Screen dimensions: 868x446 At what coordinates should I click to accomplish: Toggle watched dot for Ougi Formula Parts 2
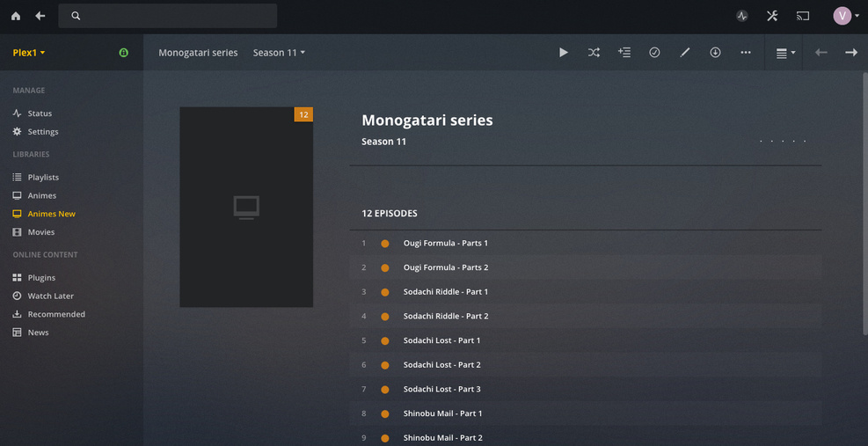tap(384, 267)
